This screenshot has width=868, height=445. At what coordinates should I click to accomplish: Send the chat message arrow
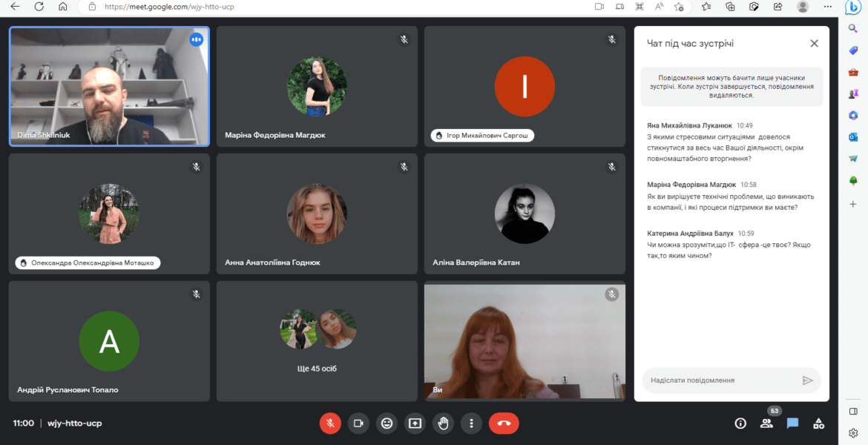coord(808,380)
